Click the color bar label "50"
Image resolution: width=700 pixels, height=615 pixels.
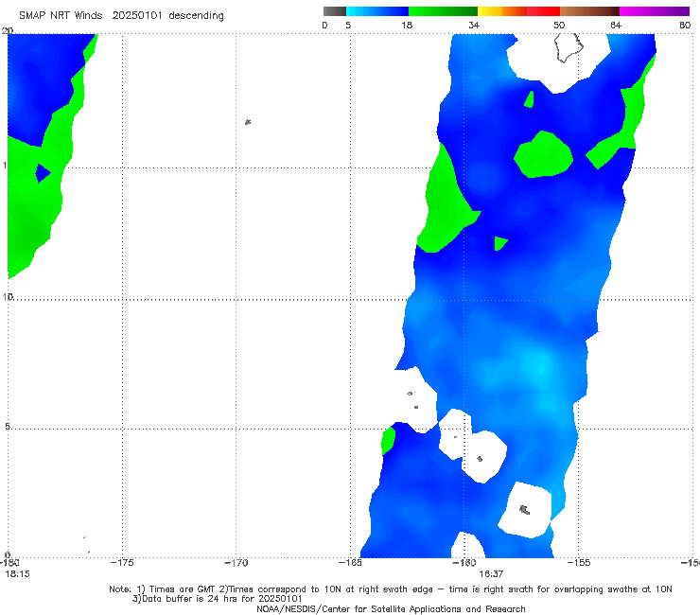(559, 25)
